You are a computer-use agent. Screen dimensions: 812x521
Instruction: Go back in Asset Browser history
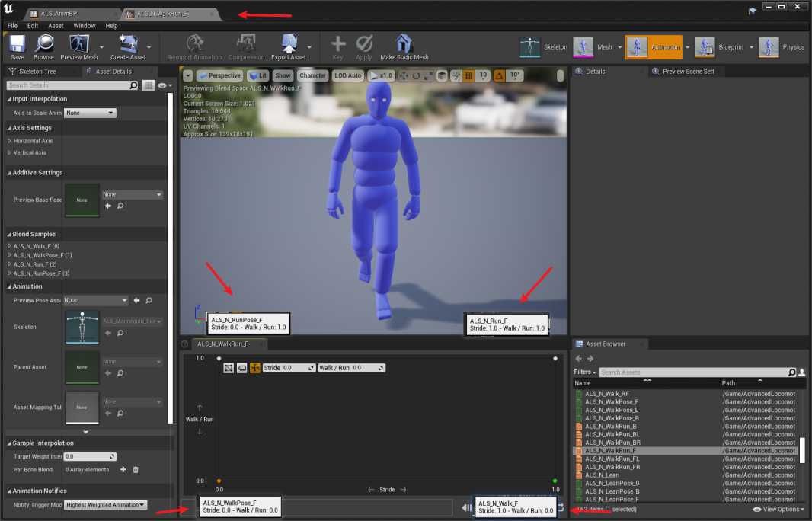pos(578,359)
